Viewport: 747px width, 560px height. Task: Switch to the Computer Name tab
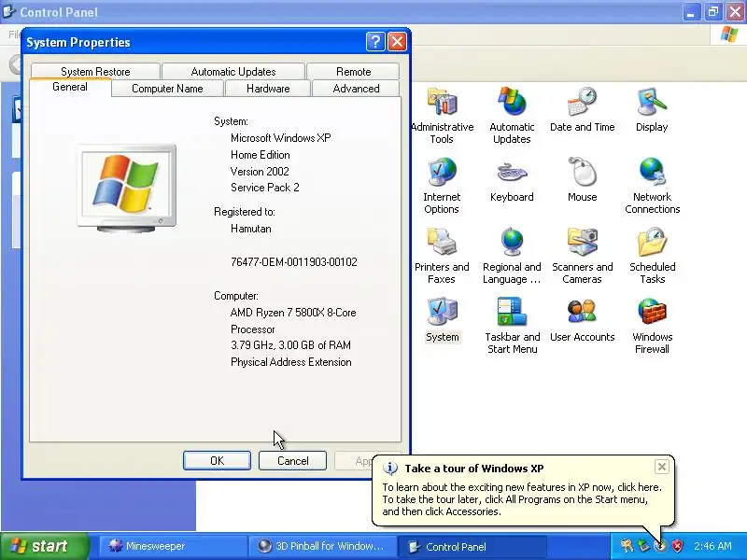[x=167, y=89]
